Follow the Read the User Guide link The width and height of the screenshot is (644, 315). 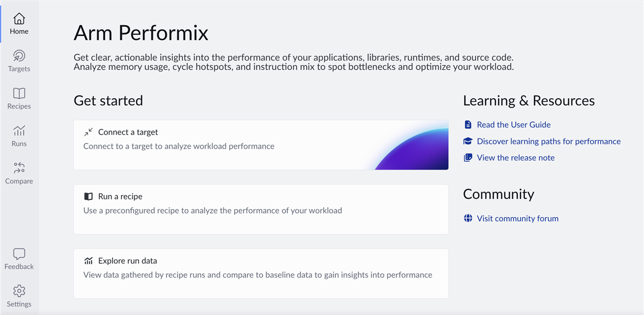[514, 124]
